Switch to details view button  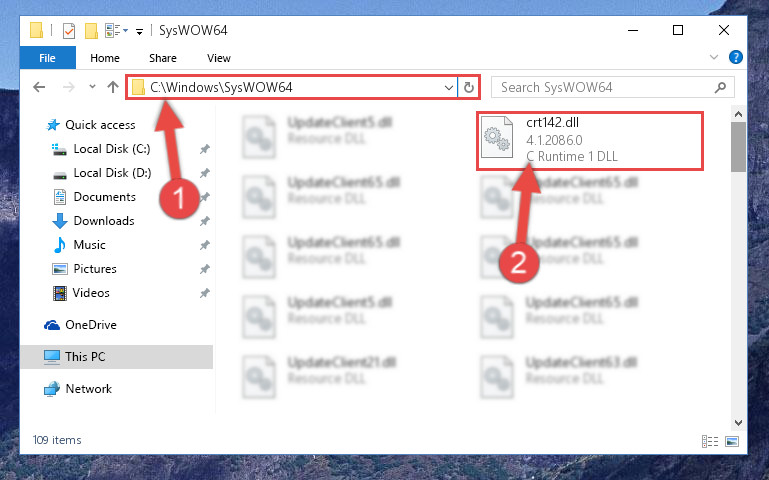click(x=710, y=441)
